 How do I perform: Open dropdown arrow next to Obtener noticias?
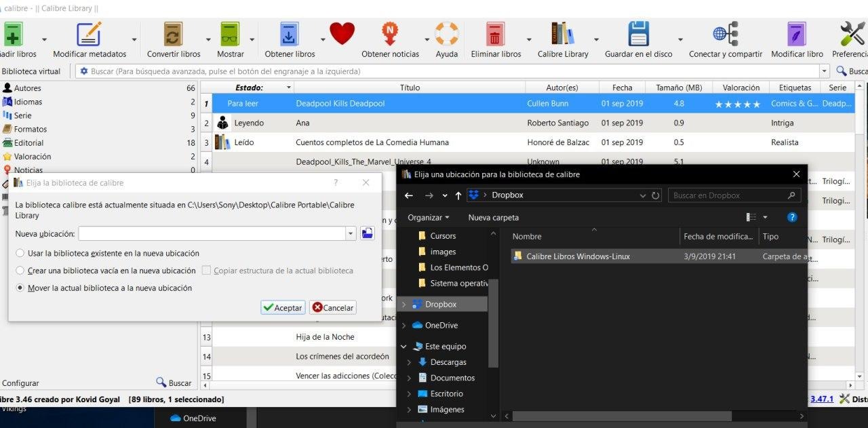[427, 39]
